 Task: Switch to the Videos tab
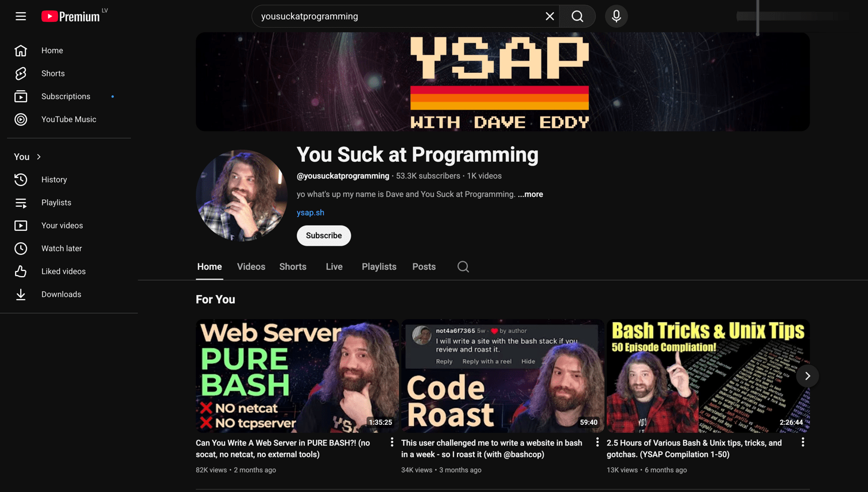251,267
